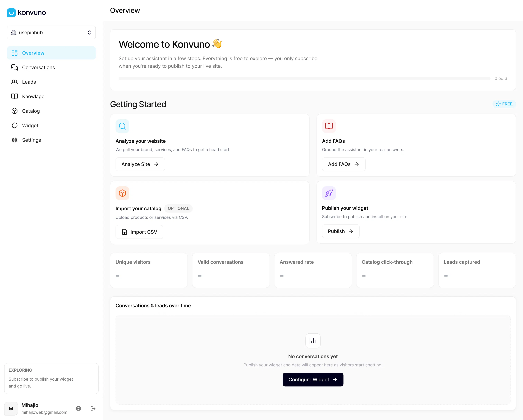The width and height of the screenshot is (523, 420).
Task: Open Conversations in the sidebar
Action: point(51,67)
